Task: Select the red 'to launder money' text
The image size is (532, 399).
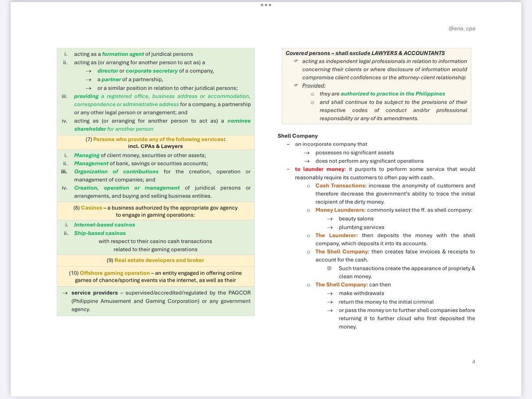Action: [320, 169]
